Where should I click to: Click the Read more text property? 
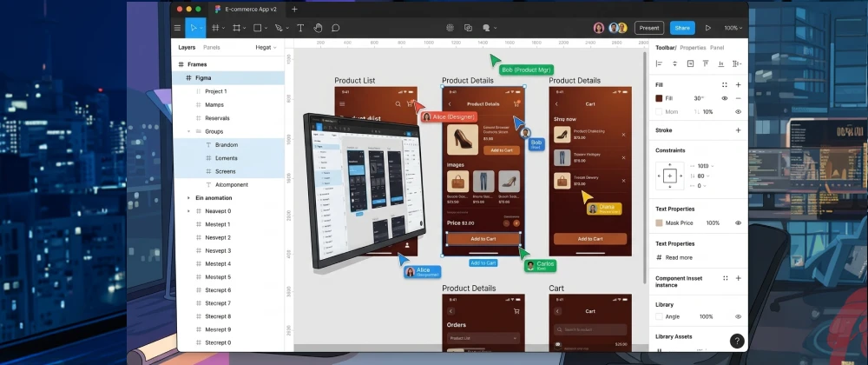coord(679,257)
